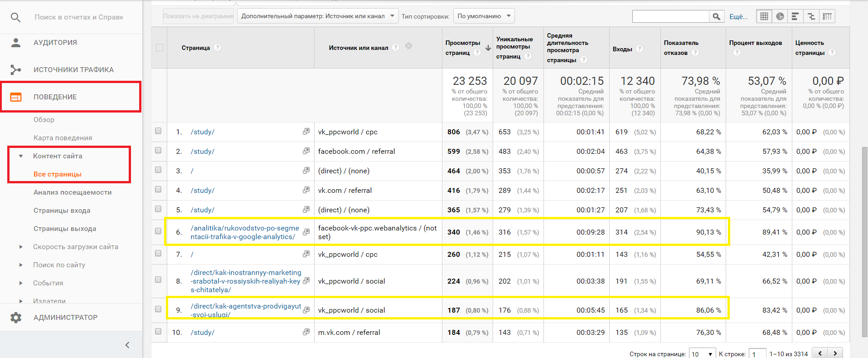Go to Источники трафика section
This screenshot has width=868, height=358.
click(73, 69)
